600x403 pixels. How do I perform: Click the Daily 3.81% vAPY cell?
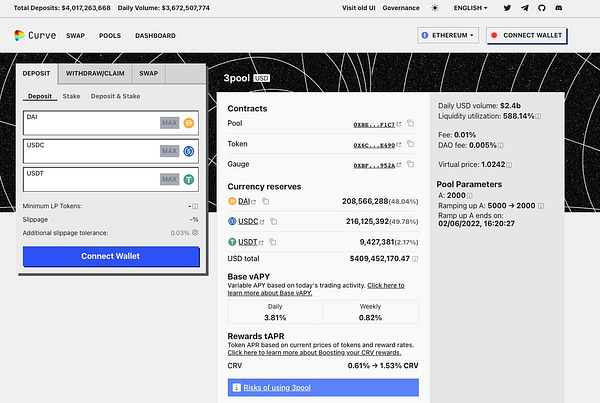click(x=275, y=312)
